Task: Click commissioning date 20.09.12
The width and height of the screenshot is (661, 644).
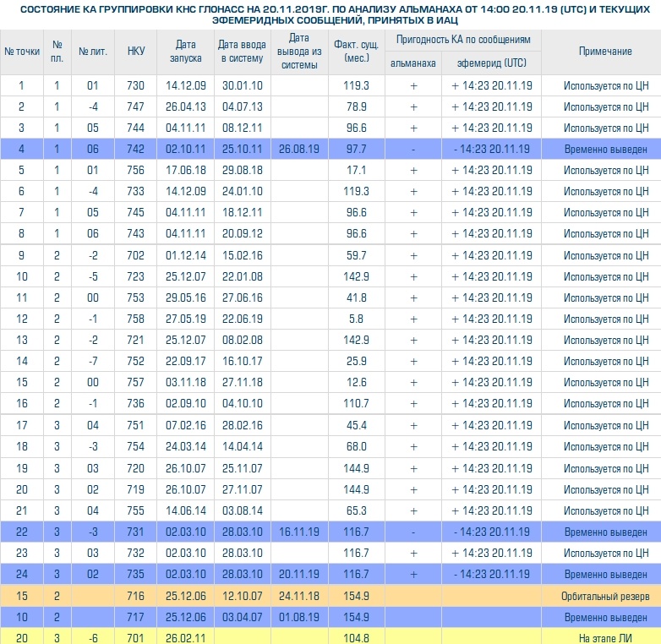Action: [x=243, y=233]
